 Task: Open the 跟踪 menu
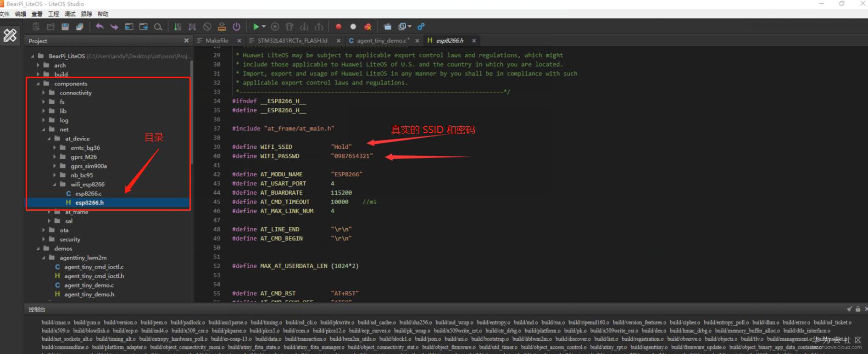pyautogui.click(x=86, y=14)
